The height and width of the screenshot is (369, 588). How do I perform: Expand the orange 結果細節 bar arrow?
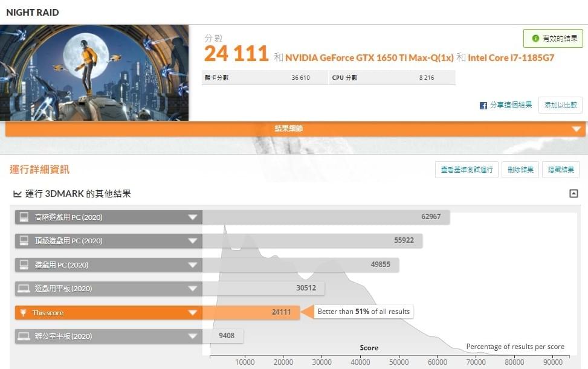pos(577,129)
